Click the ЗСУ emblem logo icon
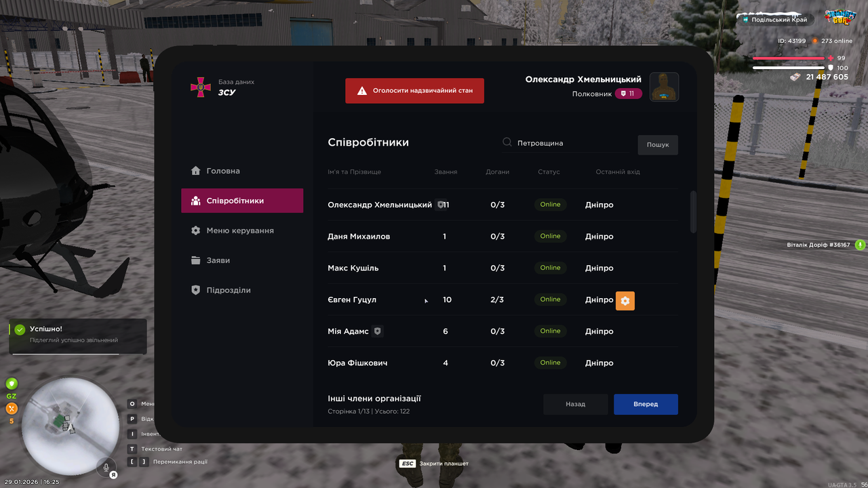 (x=200, y=87)
